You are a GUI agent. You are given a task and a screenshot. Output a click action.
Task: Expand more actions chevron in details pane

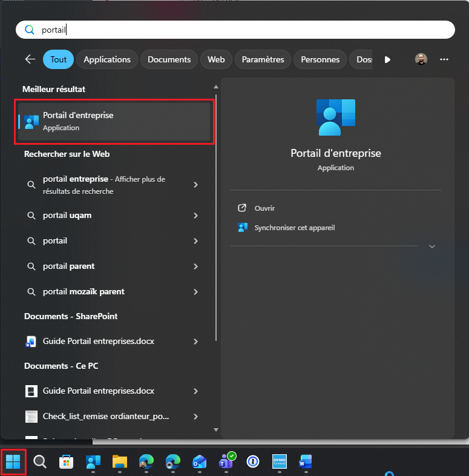pyautogui.click(x=431, y=246)
